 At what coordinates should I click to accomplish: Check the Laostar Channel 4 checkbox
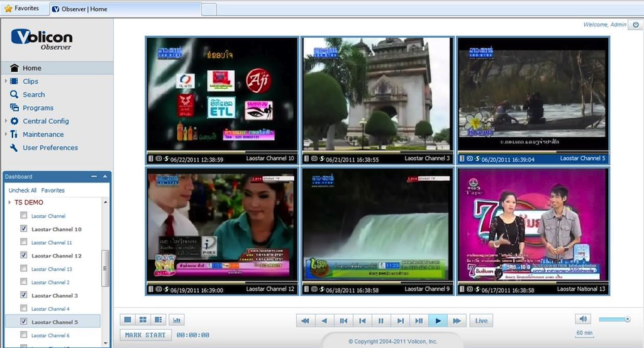pyautogui.click(x=24, y=308)
